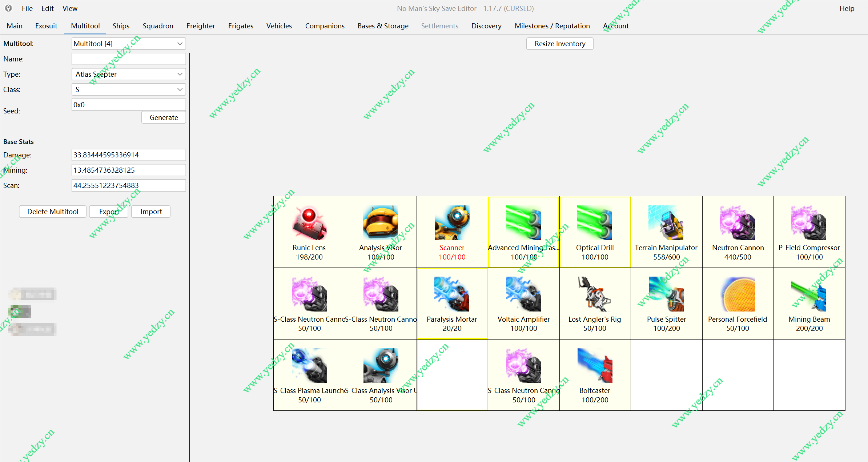Select the Runic Lens inventory icon
Screen dimensions: 868x462
[x=309, y=222]
